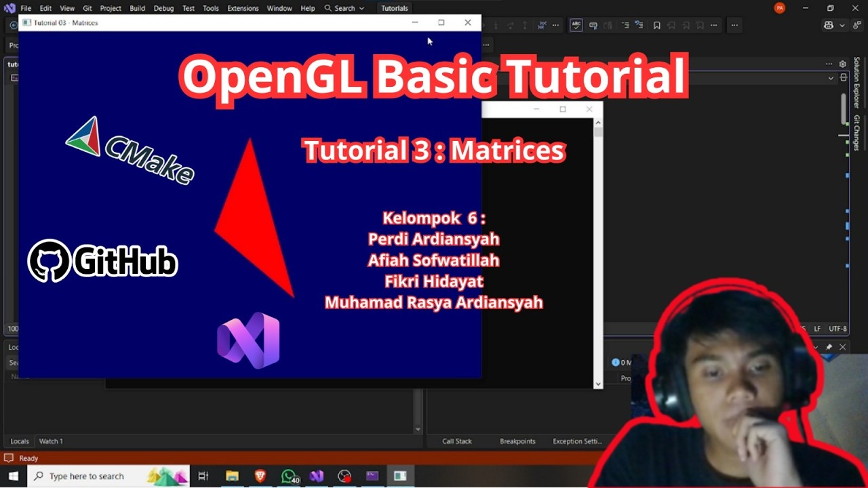
Task: Select the Locals tab
Action: point(20,441)
